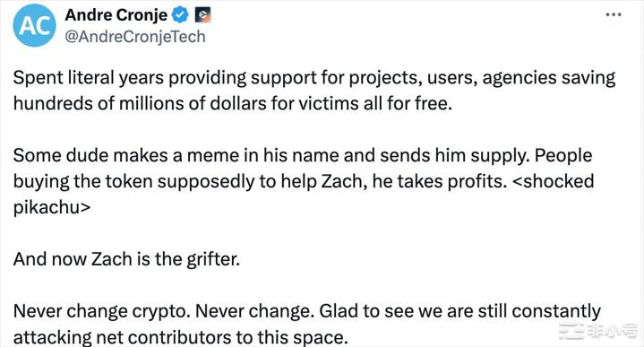
Task: Open Andre Cronje's display name profile link
Action: pos(116,15)
